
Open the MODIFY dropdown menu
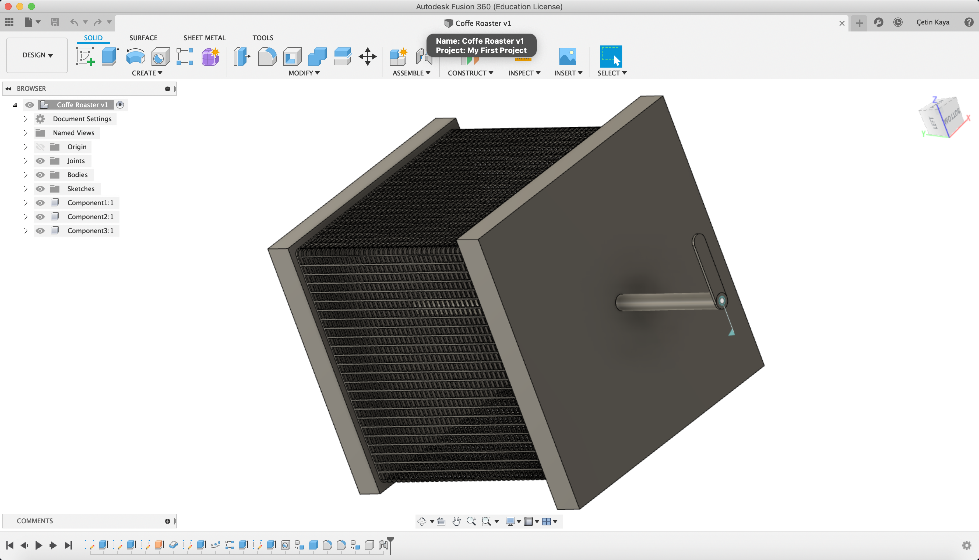coord(304,73)
